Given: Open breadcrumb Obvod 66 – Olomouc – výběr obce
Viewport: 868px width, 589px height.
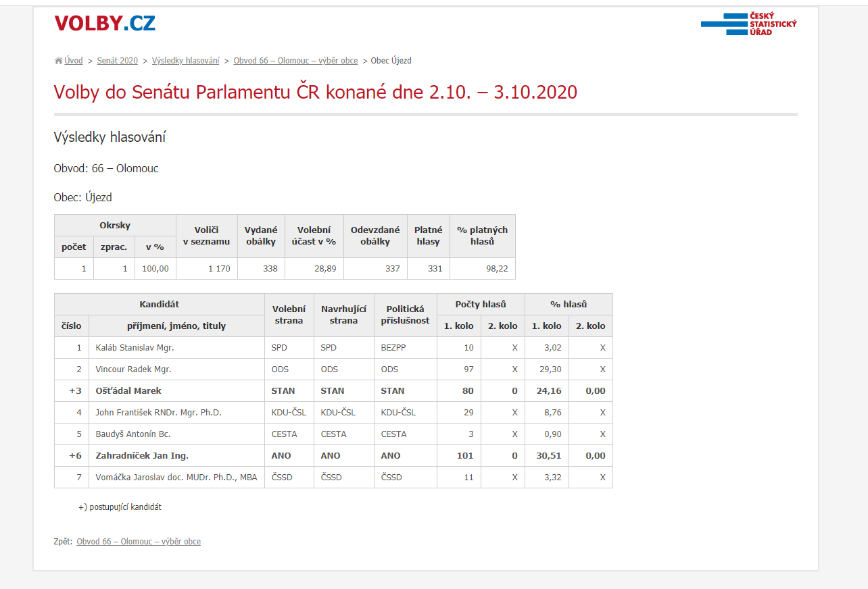Looking at the screenshot, I should (x=295, y=61).
